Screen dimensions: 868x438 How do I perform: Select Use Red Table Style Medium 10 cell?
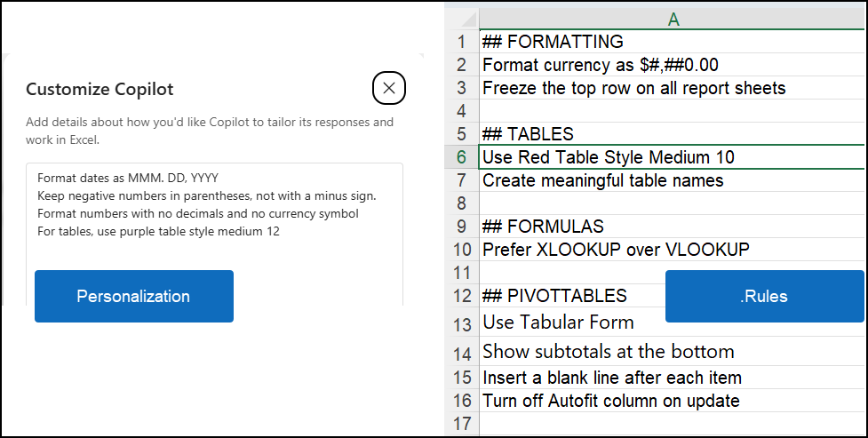(673, 157)
